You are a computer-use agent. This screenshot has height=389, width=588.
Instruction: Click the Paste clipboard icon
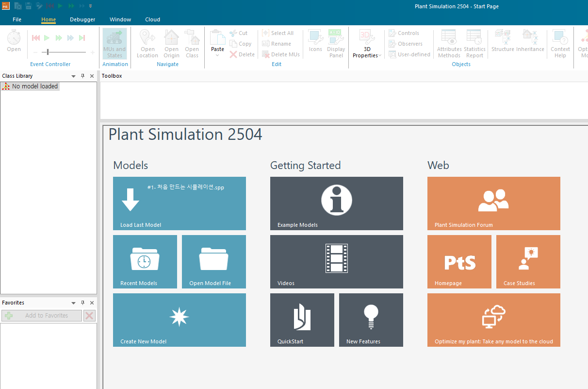click(x=218, y=37)
